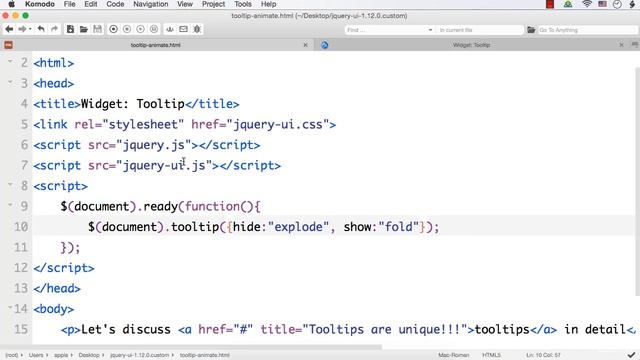The width and height of the screenshot is (640, 360).
Task: Collapse the body fold on line 14
Action: coord(10,307)
